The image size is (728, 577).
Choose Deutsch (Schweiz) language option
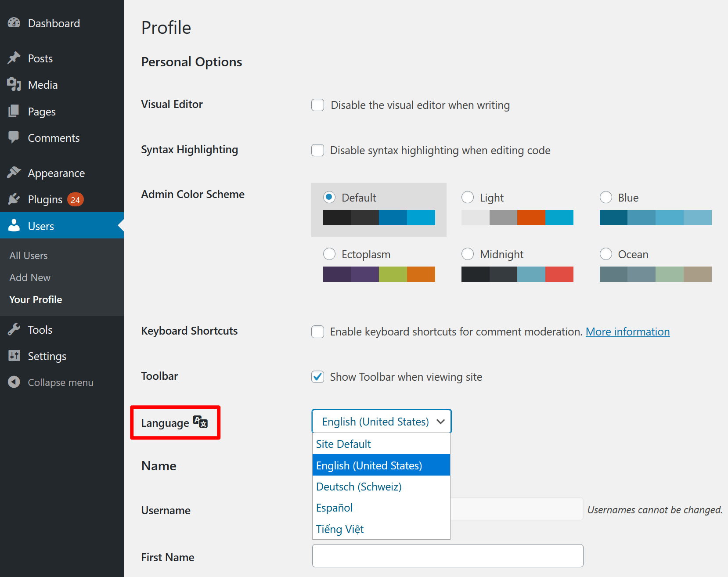click(x=358, y=487)
